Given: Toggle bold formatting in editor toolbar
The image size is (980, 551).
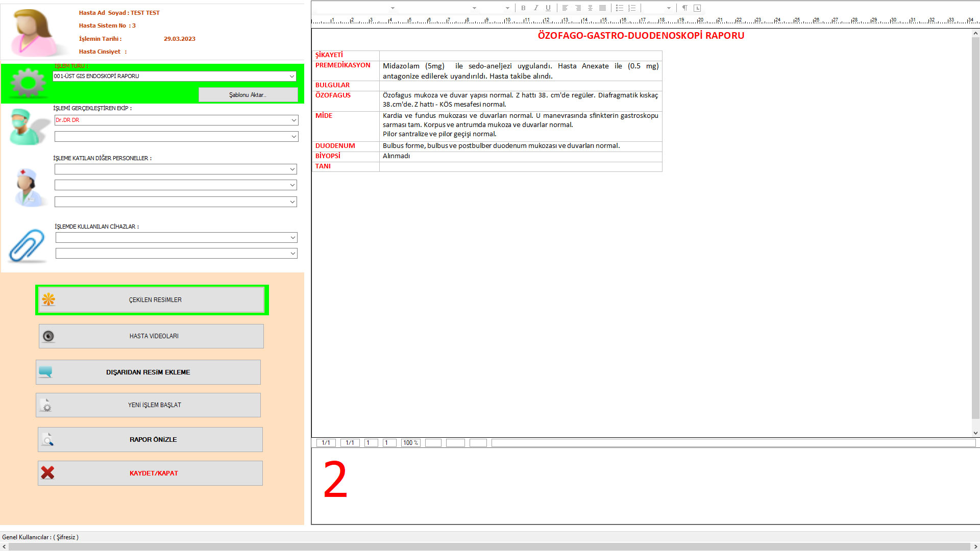Looking at the screenshot, I should tap(523, 8).
